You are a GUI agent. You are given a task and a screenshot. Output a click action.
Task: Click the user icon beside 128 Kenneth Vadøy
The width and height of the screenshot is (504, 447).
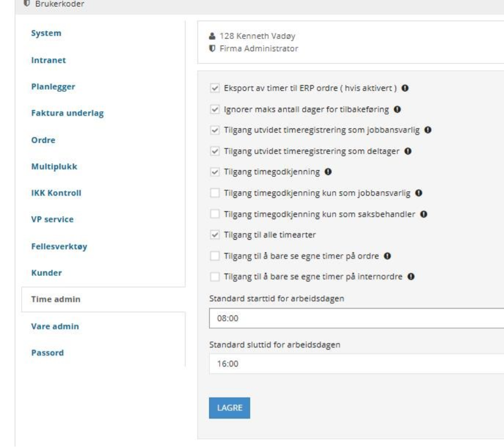(x=212, y=36)
